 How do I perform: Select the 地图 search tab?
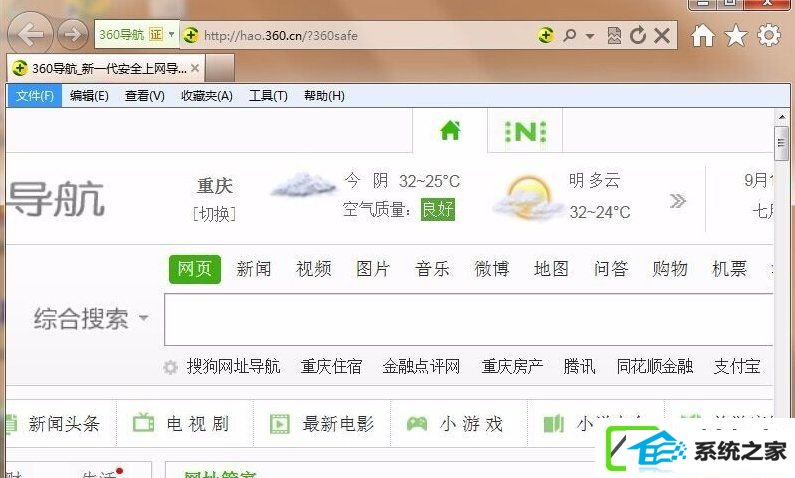tap(551, 269)
